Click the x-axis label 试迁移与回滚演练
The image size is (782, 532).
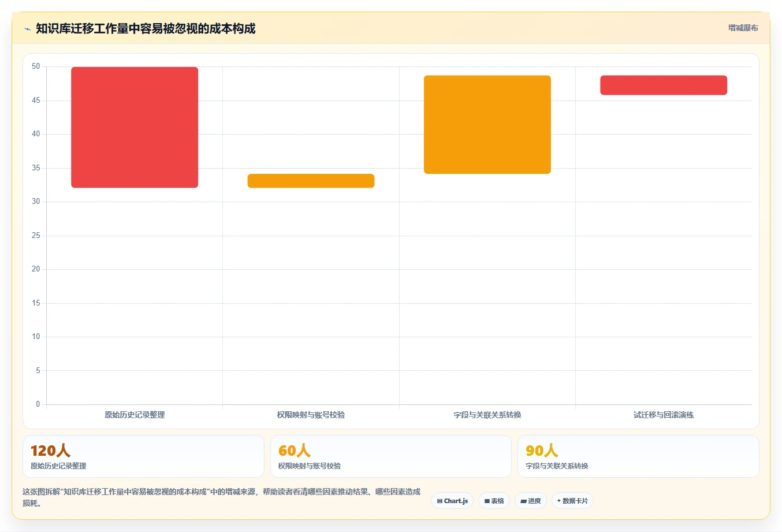point(664,415)
